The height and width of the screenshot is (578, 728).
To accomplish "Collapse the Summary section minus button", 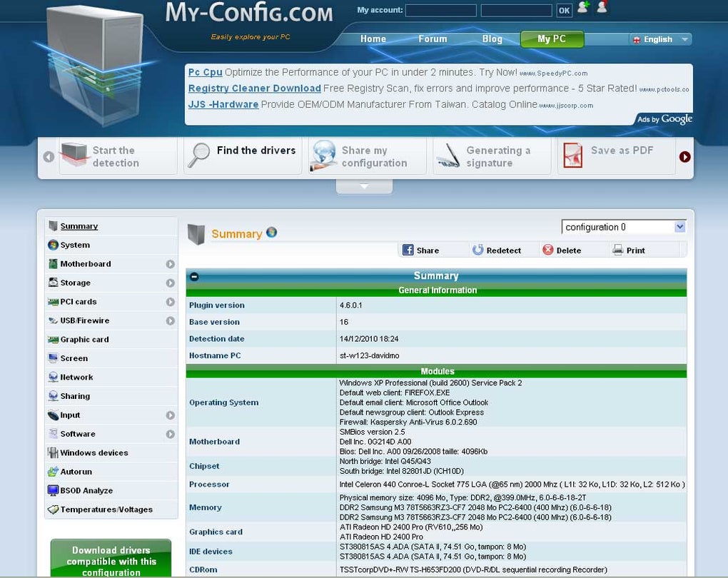I will (194, 276).
